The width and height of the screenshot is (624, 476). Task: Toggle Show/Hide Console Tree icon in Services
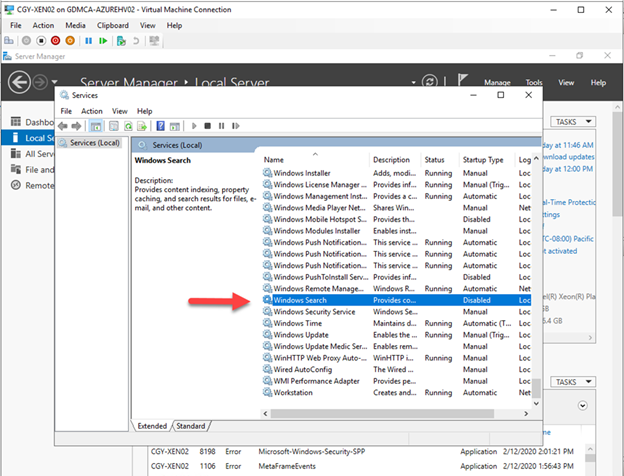(x=96, y=126)
